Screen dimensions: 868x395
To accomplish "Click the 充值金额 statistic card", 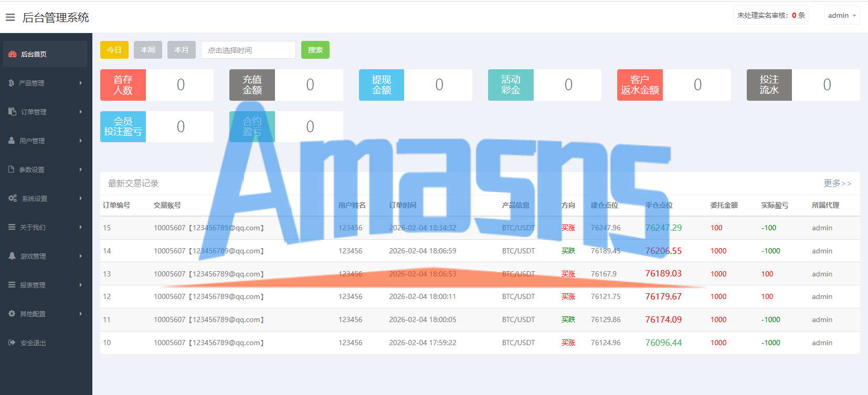I will [286, 85].
